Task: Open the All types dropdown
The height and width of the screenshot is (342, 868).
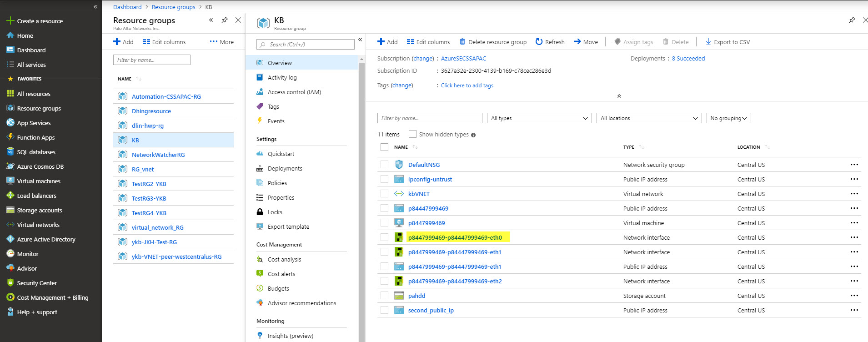Action: [539, 118]
